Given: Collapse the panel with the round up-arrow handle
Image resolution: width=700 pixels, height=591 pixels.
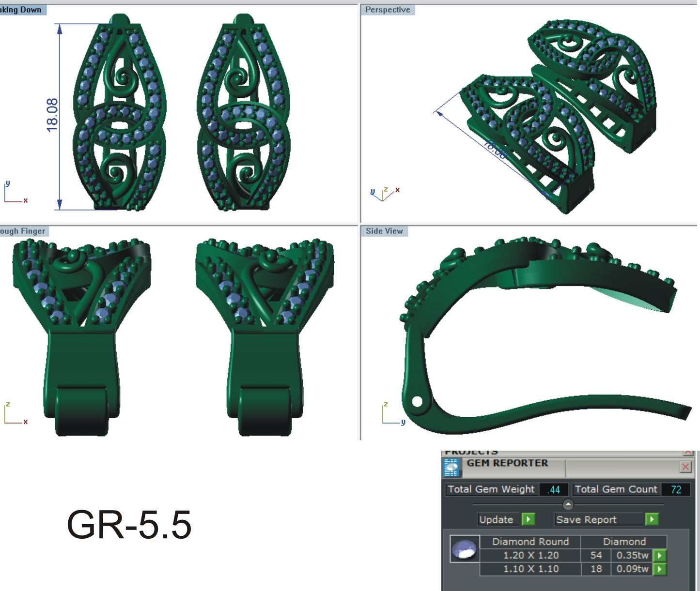Looking at the screenshot, I should point(568,504).
